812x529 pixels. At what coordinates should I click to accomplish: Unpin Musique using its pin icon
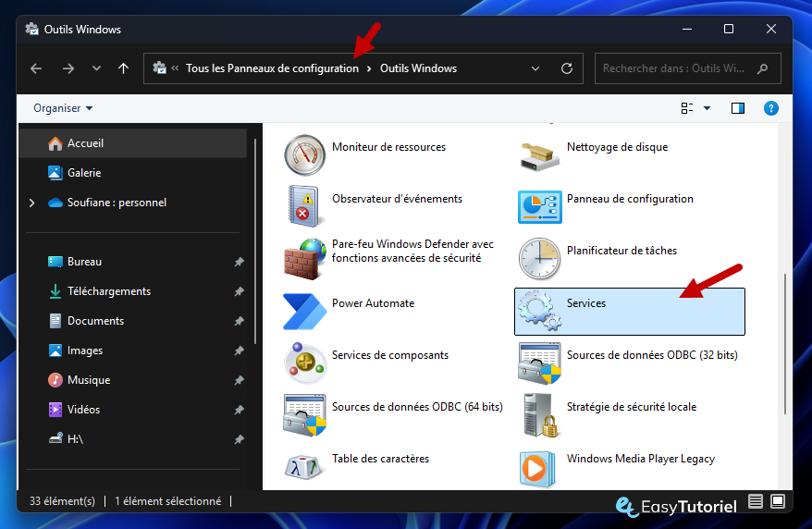click(x=239, y=380)
